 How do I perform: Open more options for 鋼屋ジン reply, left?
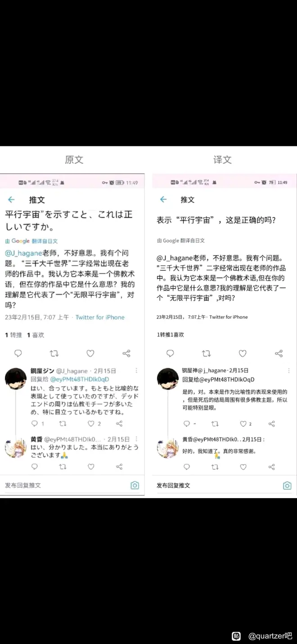tap(137, 371)
